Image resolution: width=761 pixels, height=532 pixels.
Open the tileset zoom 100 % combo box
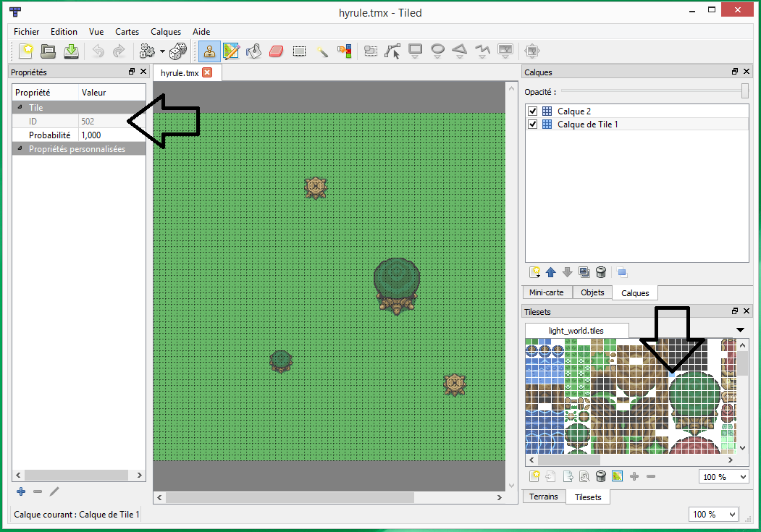(723, 477)
